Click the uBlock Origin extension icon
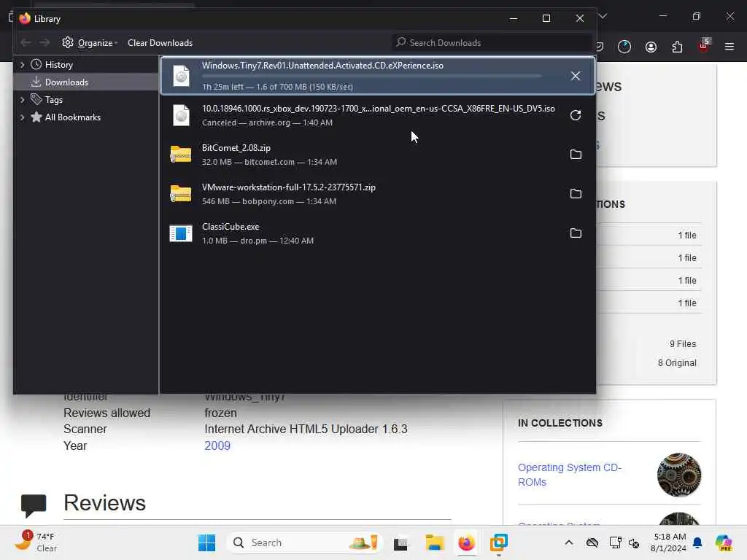 [x=704, y=46]
